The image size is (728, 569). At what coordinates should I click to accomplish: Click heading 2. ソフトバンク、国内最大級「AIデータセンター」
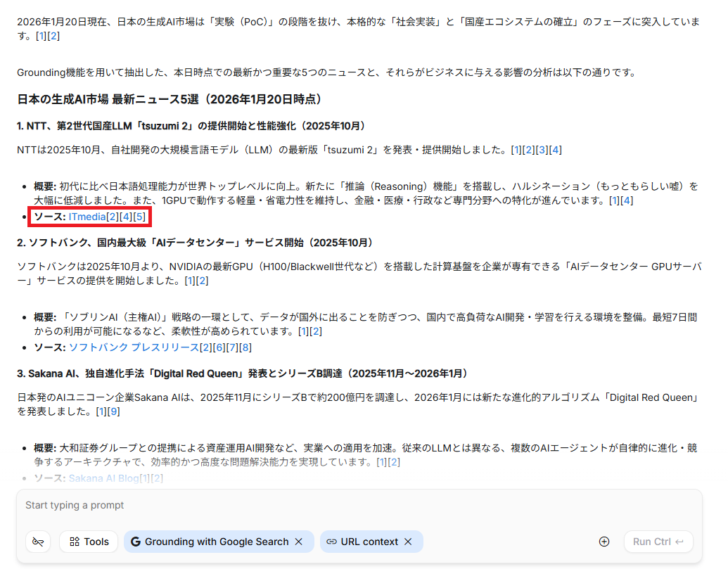pyautogui.click(x=195, y=243)
